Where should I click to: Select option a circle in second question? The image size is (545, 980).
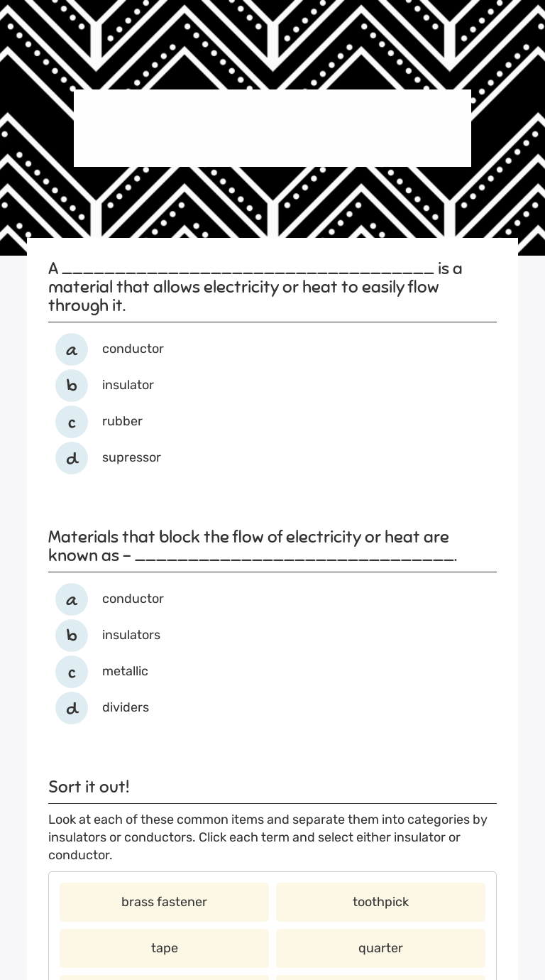coord(72,599)
